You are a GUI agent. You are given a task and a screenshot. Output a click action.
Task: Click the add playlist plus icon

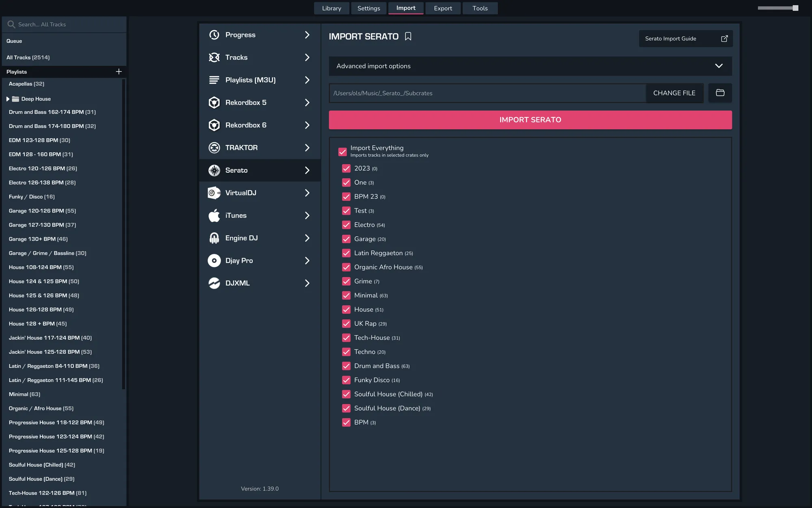(x=119, y=72)
